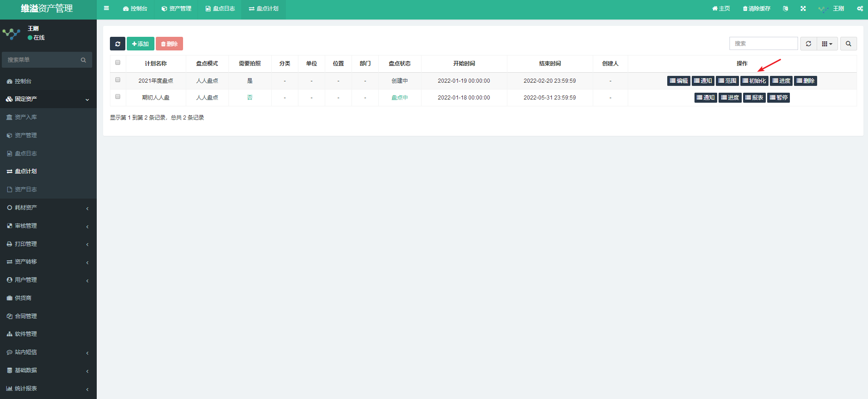This screenshot has height=399, width=868.
Task: Check the select-all checkbox in table header
Action: 118,63
